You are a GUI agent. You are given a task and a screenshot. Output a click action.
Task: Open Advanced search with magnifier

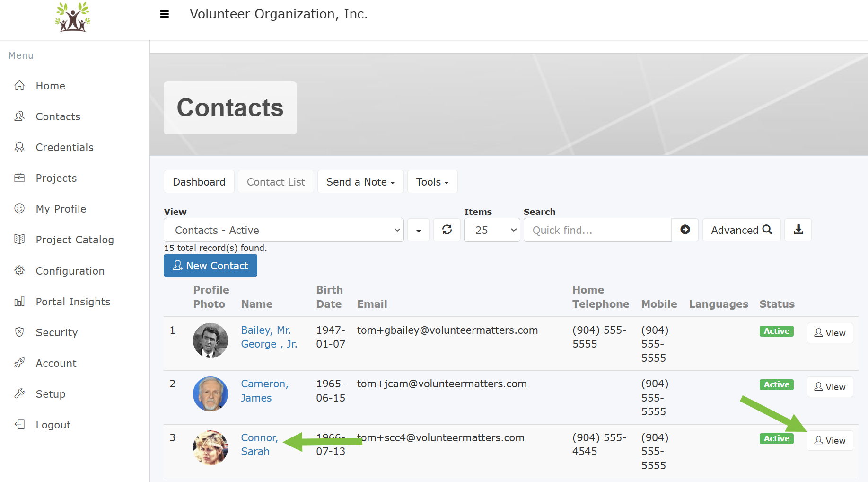point(741,230)
